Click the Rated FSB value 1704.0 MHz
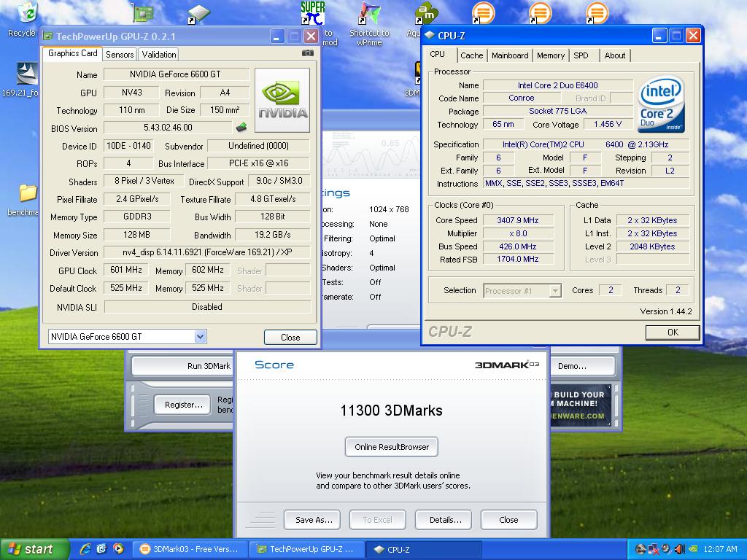This screenshot has height=560, width=747. pyautogui.click(x=518, y=259)
